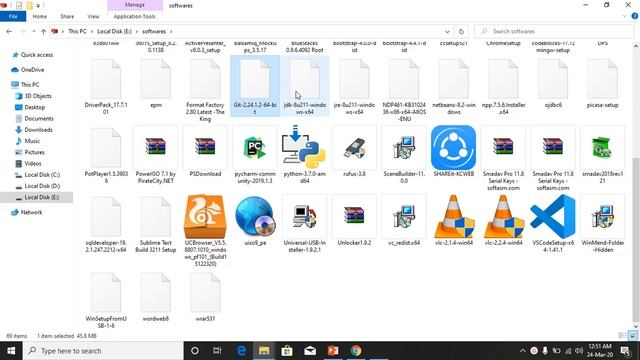
Task: Select the pycharm-community-2019.1.3 icon
Action: point(255,147)
